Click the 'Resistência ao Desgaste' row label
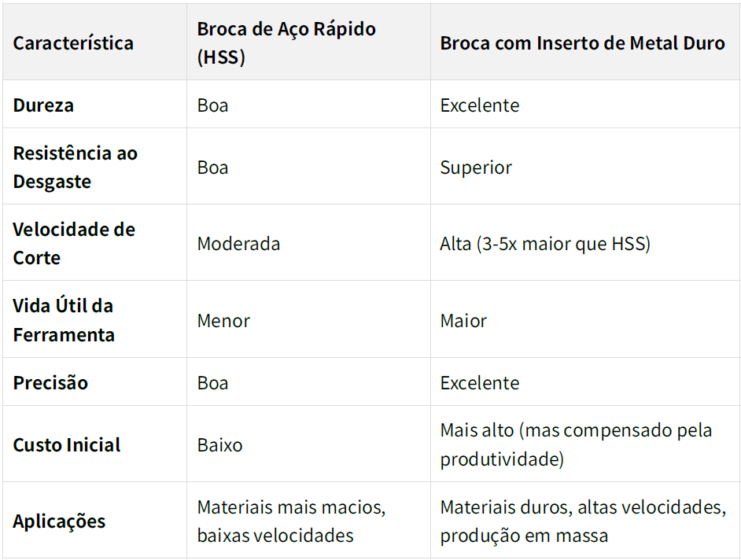The height and width of the screenshot is (560, 741). click(75, 167)
